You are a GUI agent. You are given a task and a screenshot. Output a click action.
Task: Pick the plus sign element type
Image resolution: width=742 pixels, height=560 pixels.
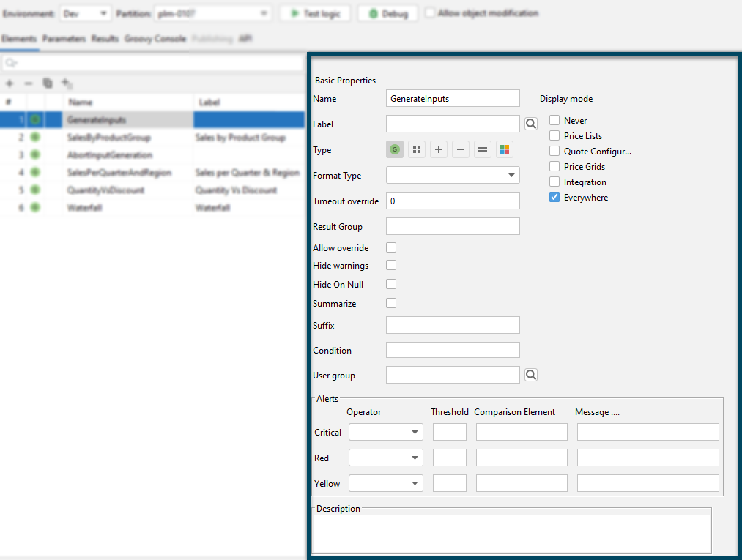point(439,149)
